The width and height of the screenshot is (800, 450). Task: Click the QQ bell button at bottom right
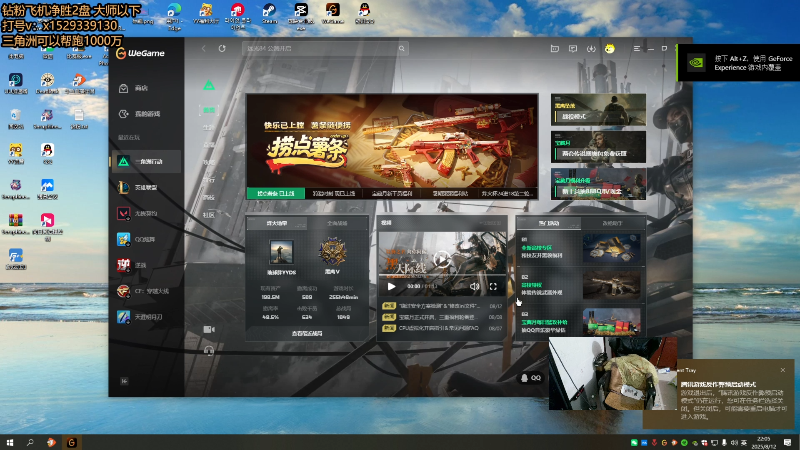[x=531, y=378]
